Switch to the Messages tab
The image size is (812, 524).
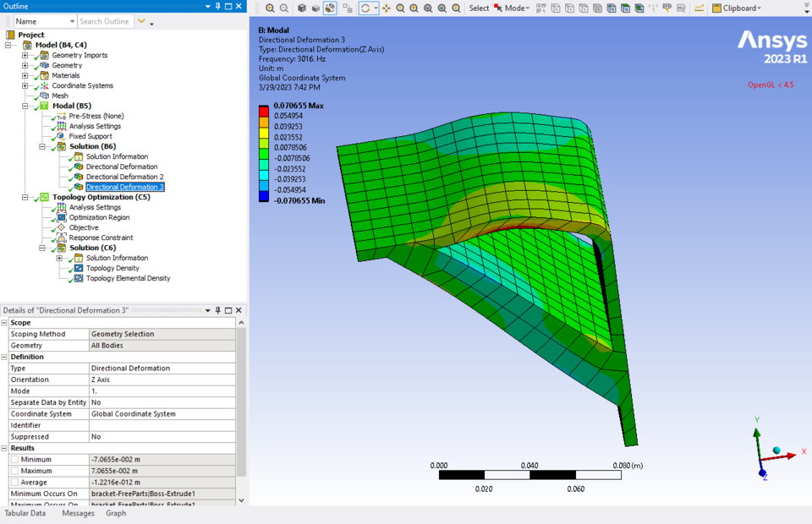78,513
